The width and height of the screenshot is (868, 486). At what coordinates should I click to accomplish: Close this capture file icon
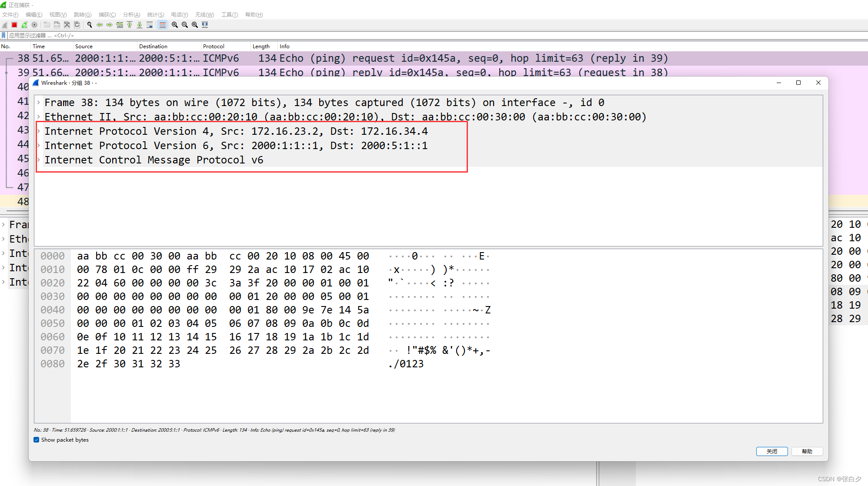coord(67,25)
